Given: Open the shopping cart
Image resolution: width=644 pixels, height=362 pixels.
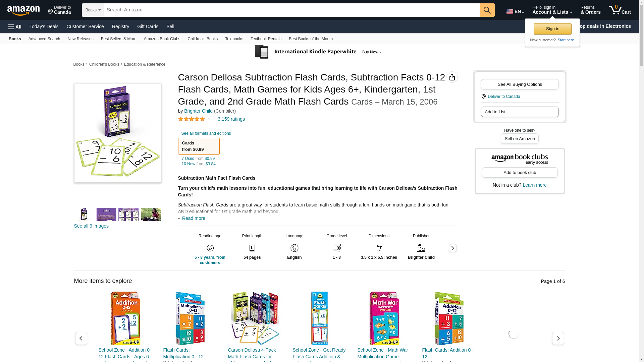Looking at the screenshot, I should point(620,10).
